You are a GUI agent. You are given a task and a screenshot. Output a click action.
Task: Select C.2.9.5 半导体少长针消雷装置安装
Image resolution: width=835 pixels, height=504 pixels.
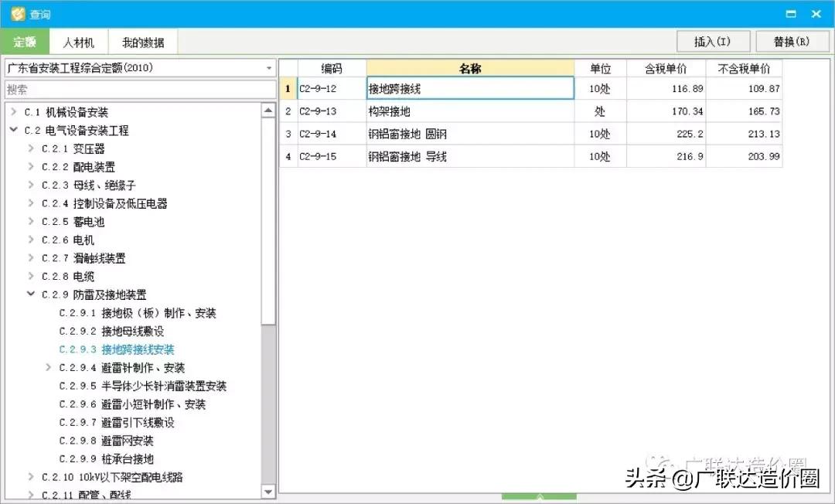click(x=143, y=386)
